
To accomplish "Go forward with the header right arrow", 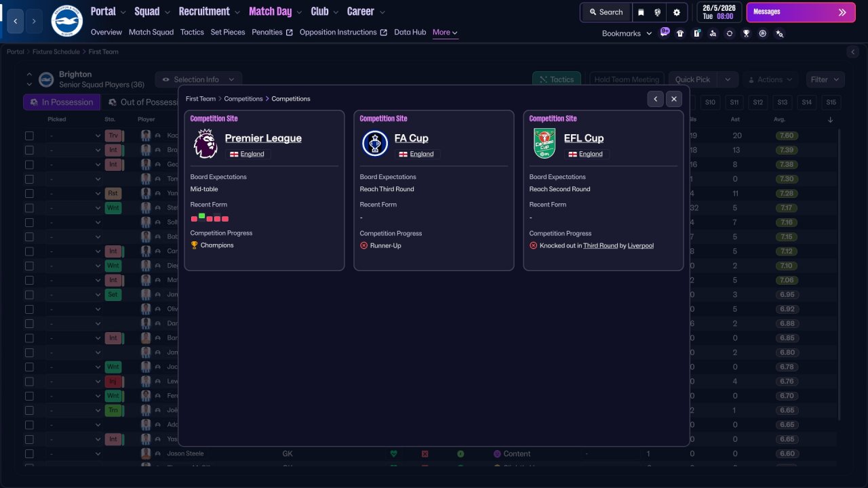I will point(34,21).
